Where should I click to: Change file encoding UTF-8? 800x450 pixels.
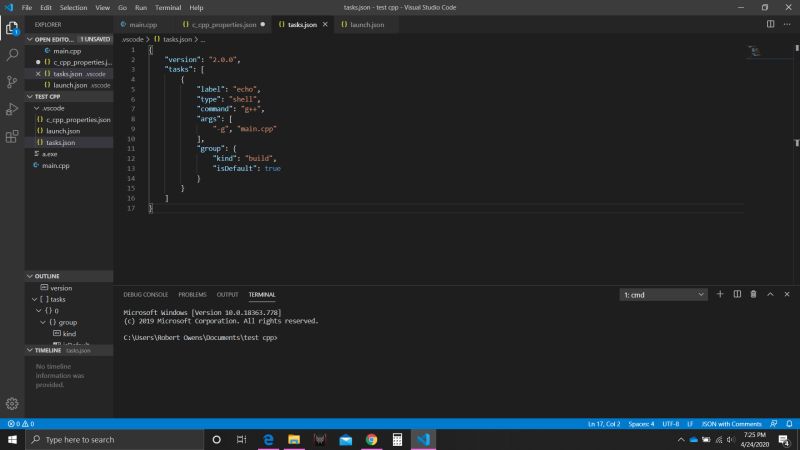point(670,424)
